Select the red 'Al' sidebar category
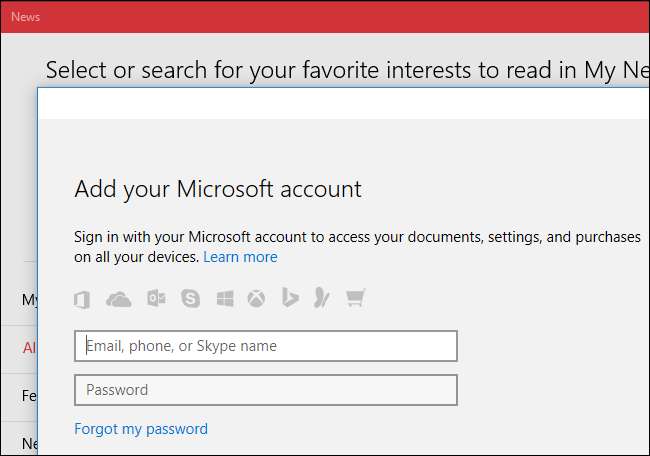This screenshot has height=456, width=650. click(29, 348)
